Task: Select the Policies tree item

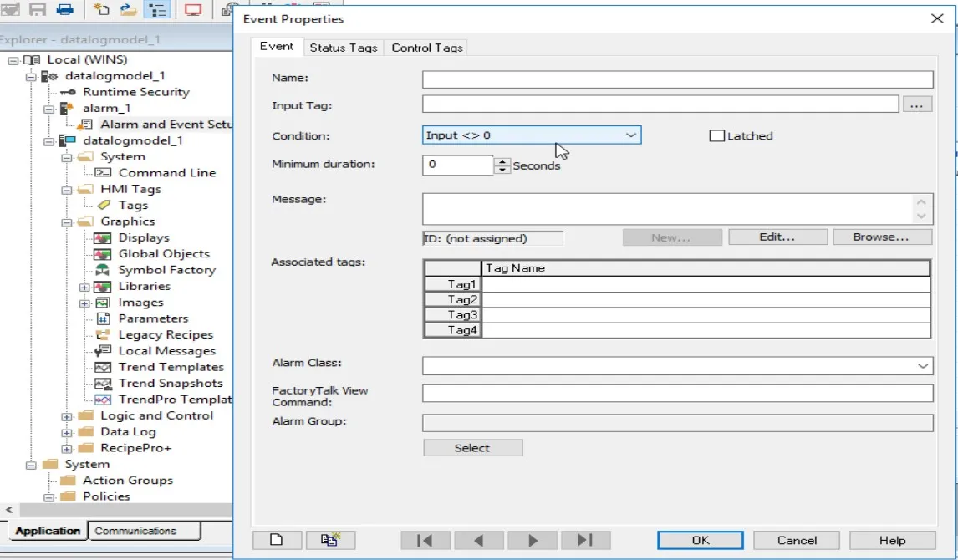Action: (x=106, y=496)
